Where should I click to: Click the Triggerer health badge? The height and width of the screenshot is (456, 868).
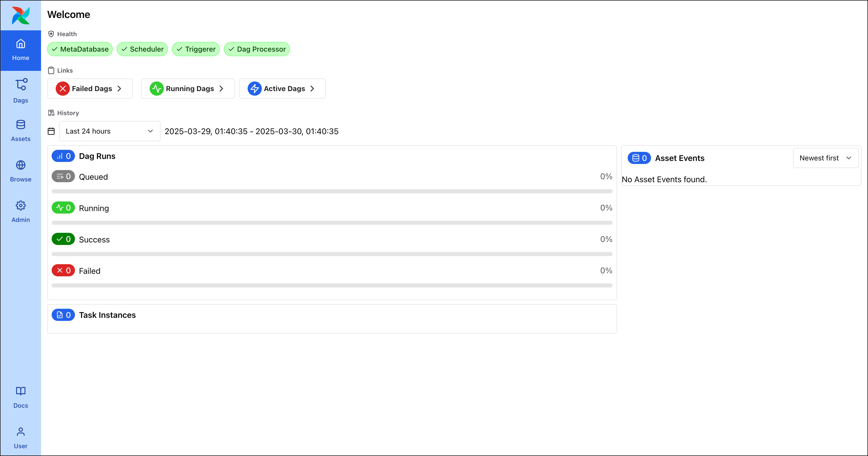[196, 49]
